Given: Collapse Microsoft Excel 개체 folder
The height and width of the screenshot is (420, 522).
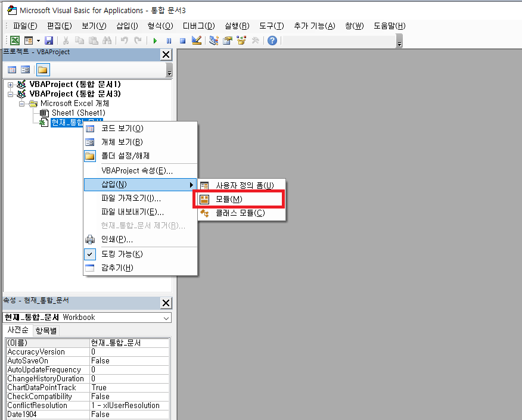Looking at the screenshot, I should coord(21,104).
